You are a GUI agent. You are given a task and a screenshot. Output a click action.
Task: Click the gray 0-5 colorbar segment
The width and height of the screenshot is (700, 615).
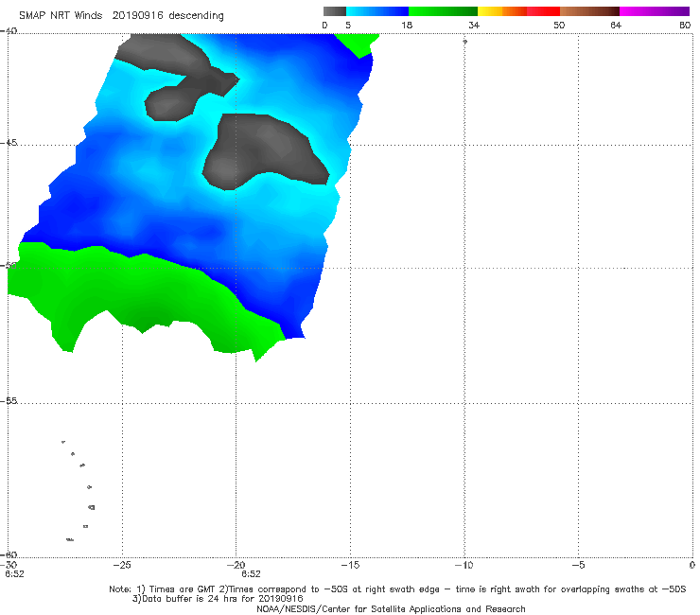tap(334, 11)
